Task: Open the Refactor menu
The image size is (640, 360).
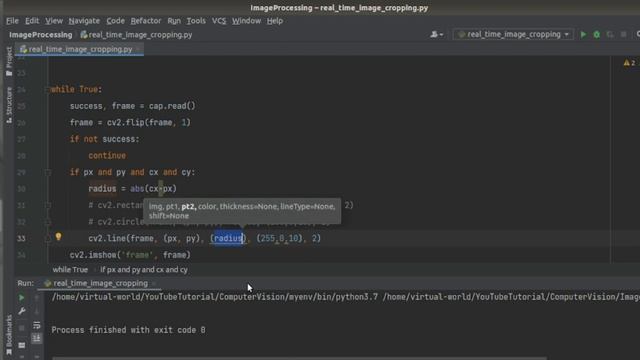Action: (x=146, y=21)
